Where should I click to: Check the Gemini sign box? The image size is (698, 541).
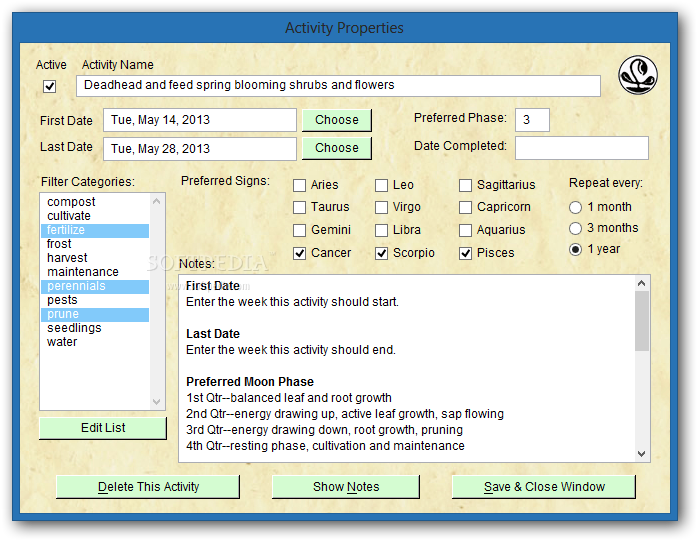click(300, 230)
